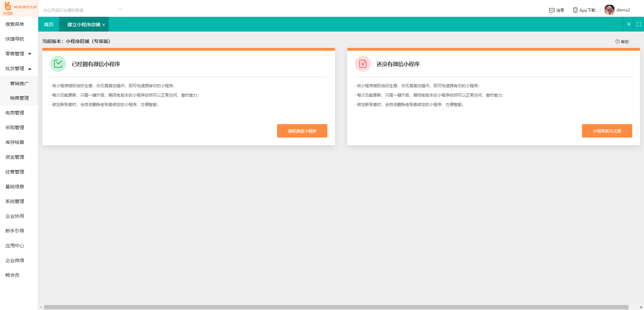
Task: Click the 畅捷通好生意 logo icon
Action: [8, 6]
